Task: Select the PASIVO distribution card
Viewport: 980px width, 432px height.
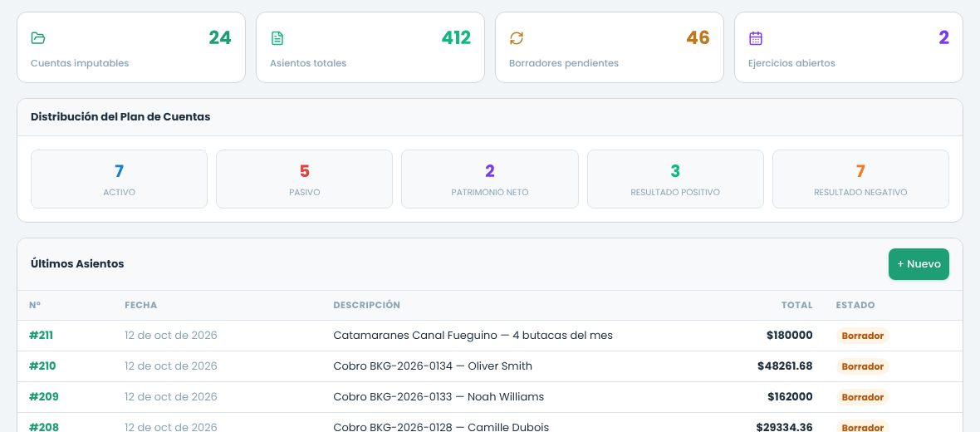Action: (x=304, y=179)
